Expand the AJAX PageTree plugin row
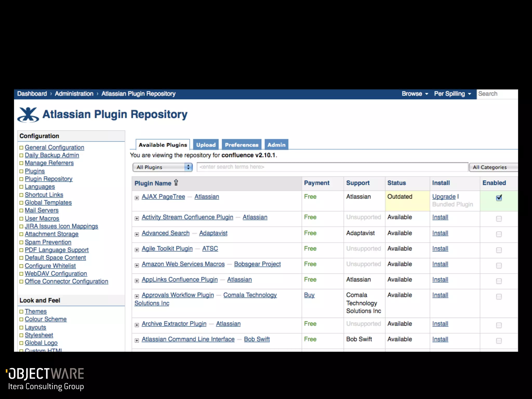Viewport: 532px width, 399px height. pyautogui.click(x=137, y=198)
